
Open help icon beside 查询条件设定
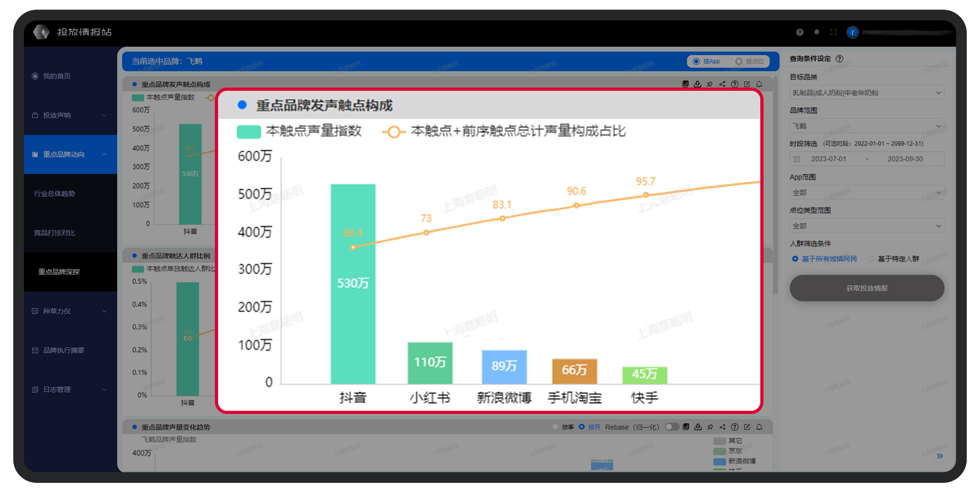coord(839,59)
